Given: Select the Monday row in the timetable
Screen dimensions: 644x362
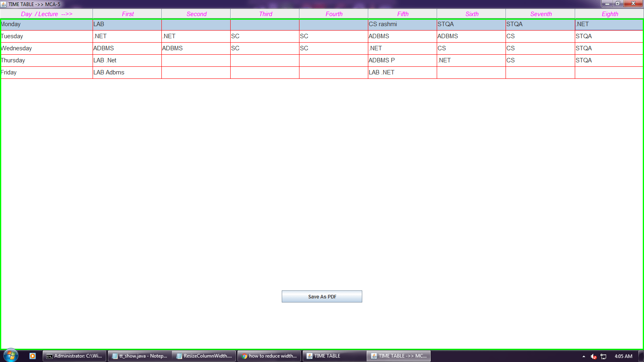Looking at the screenshot, I should click(46, 24).
